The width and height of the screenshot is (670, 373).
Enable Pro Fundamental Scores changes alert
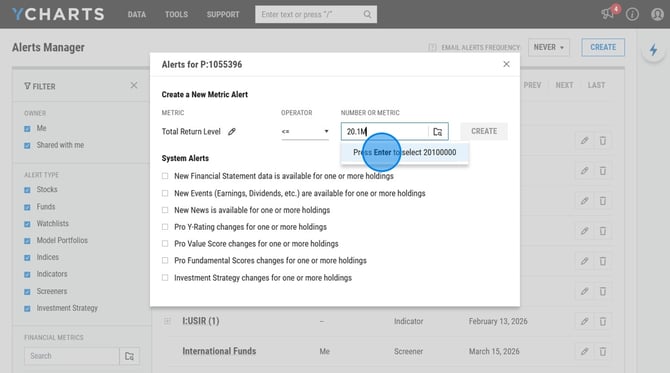click(x=165, y=260)
